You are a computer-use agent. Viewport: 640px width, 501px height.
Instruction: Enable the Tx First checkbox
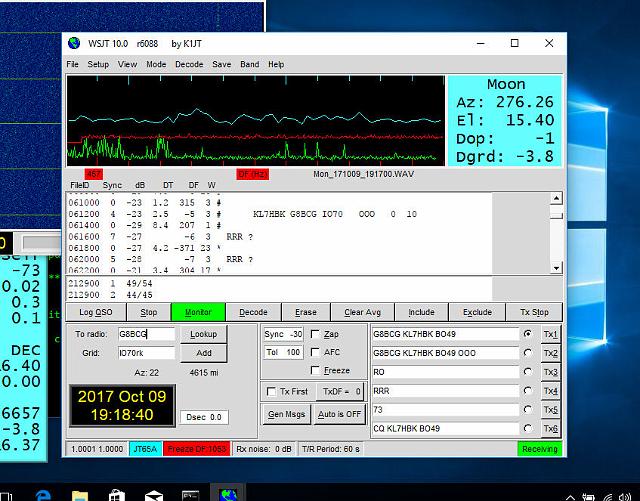271,392
